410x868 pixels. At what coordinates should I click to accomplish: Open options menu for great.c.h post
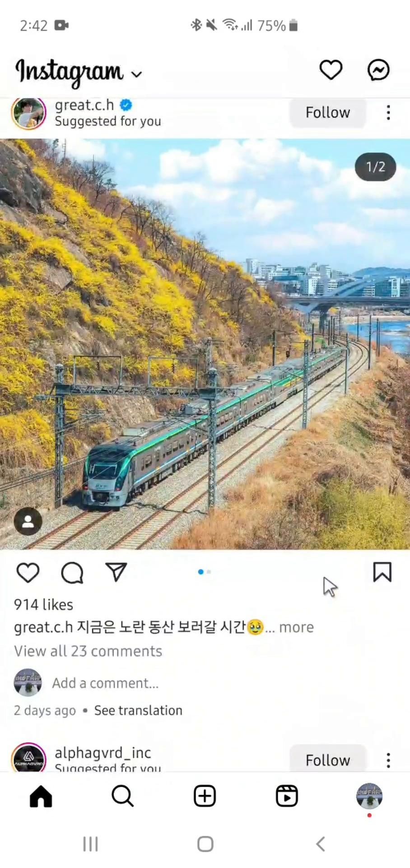point(388,113)
